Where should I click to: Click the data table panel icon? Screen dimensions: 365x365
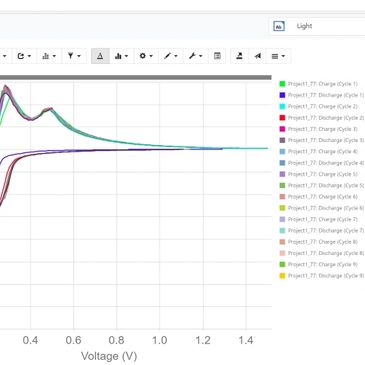(x=217, y=56)
